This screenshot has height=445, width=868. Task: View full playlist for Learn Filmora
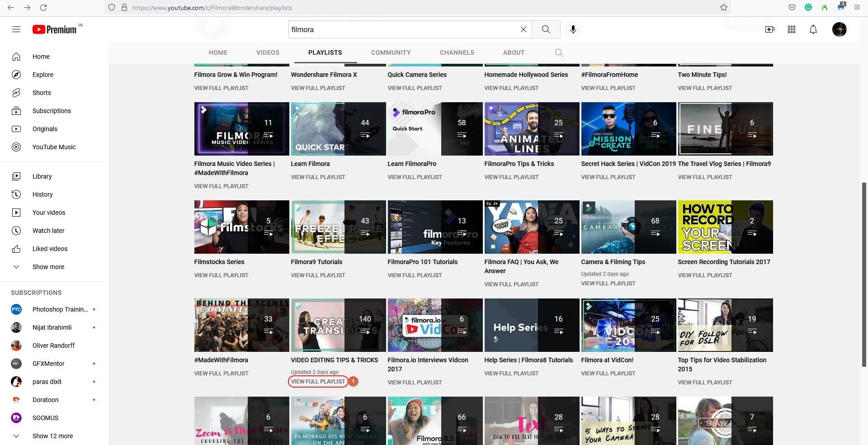pyautogui.click(x=318, y=177)
